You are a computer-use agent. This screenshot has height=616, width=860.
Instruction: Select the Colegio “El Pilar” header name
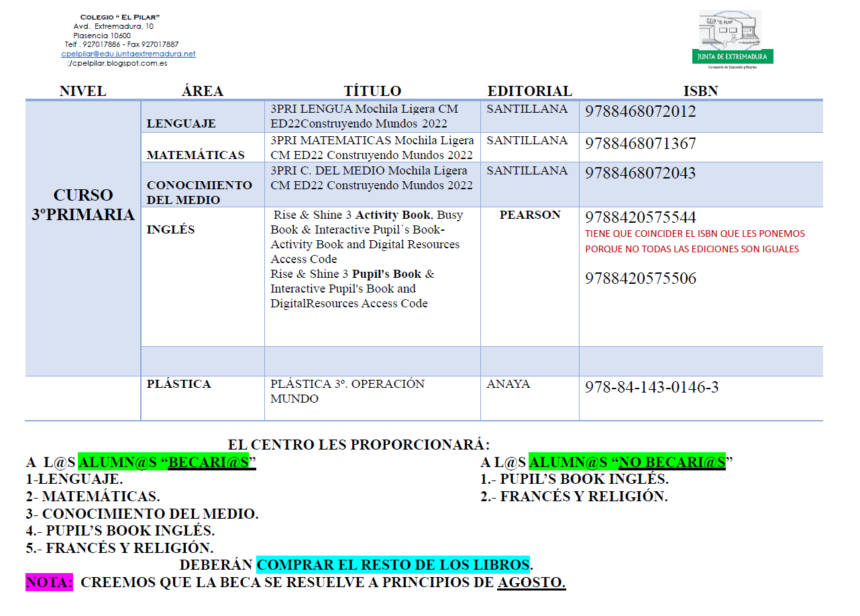coord(120,17)
